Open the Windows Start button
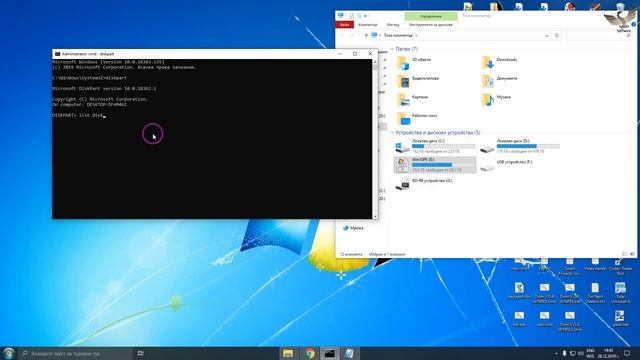This screenshot has width=640, height=360. (9, 353)
